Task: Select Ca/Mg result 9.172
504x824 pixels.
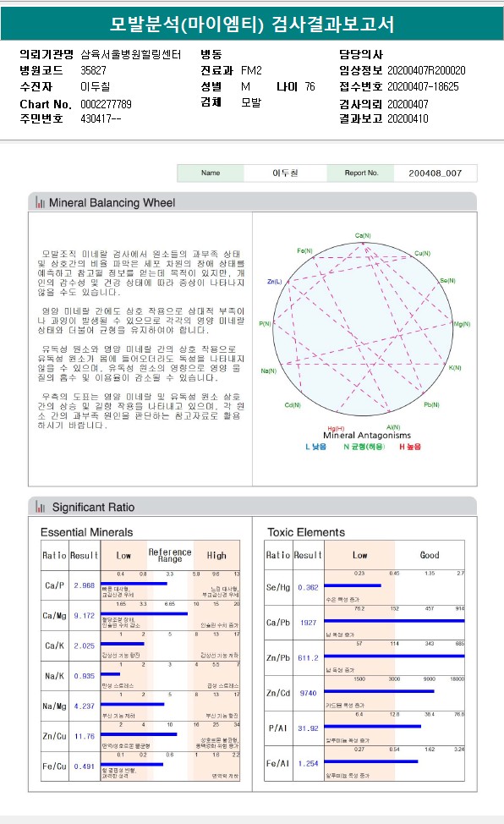Action: pyautogui.click(x=84, y=615)
